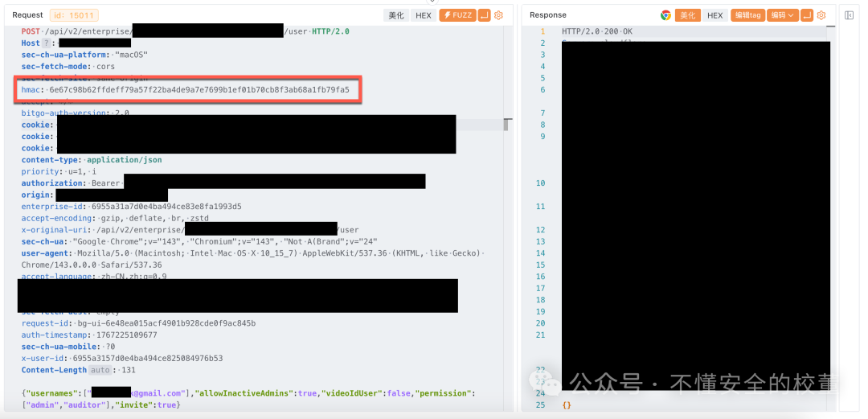Viewport: 868px width, 419px height.
Task: Click line number 10 in Response gutter
Action: click(x=541, y=183)
